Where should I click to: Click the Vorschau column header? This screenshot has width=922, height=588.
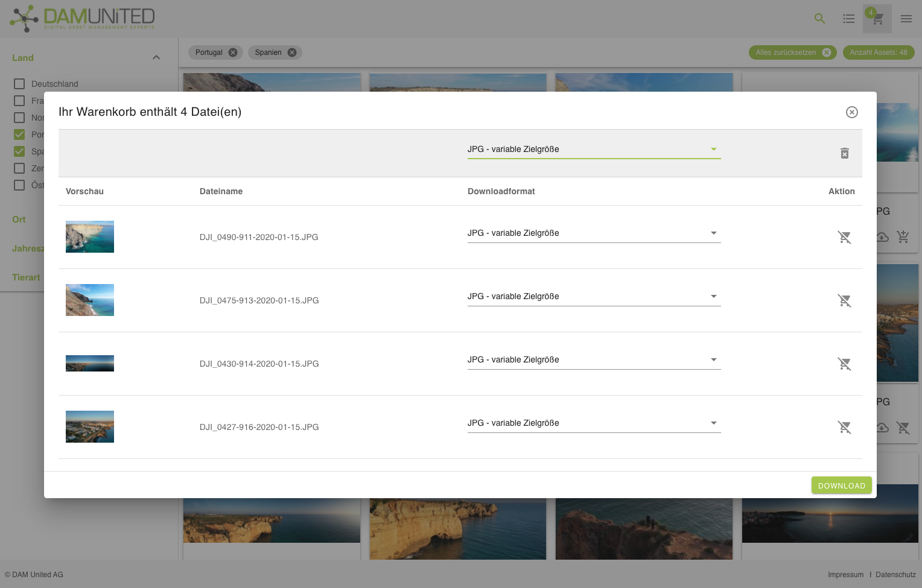(x=84, y=191)
